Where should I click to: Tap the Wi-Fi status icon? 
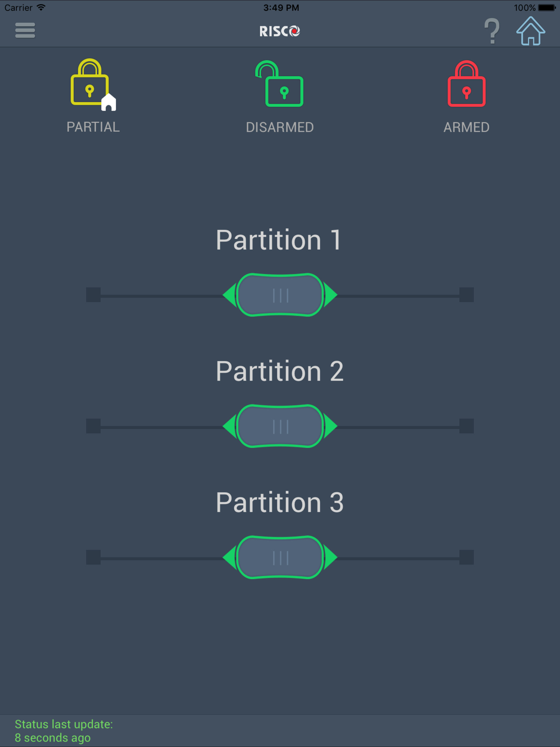point(41,7)
